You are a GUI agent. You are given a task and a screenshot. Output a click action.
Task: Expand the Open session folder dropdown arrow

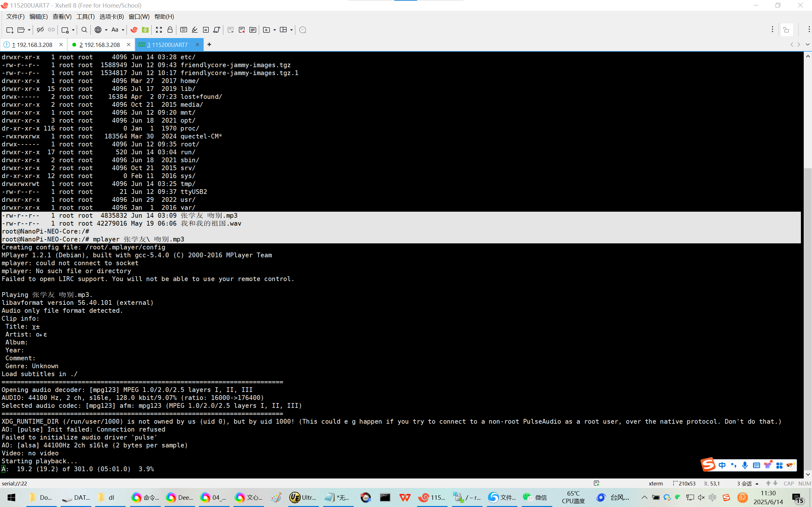click(x=29, y=30)
